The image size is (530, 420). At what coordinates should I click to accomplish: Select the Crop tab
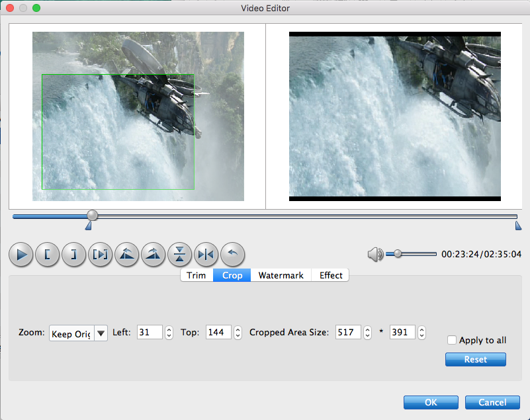tap(232, 275)
